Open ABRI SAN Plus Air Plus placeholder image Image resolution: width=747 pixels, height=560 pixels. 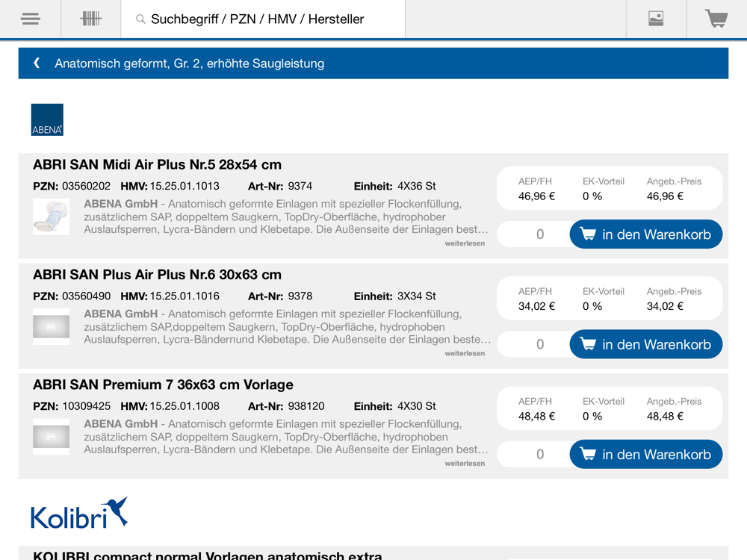(x=51, y=327)
